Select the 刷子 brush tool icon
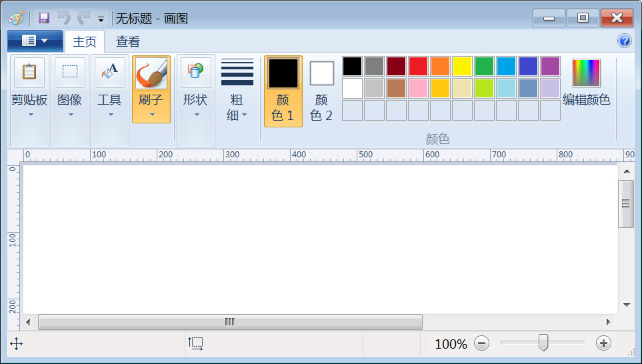Viewport: 642px width, 364px height. (x=151, y=73)
